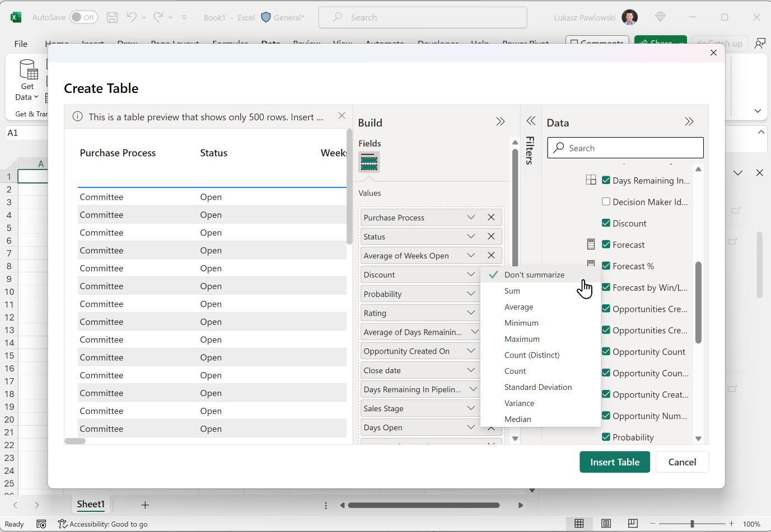Click the Undo arrow icon
The width and height of the screenshot is (771, 532).
[132, 17]
